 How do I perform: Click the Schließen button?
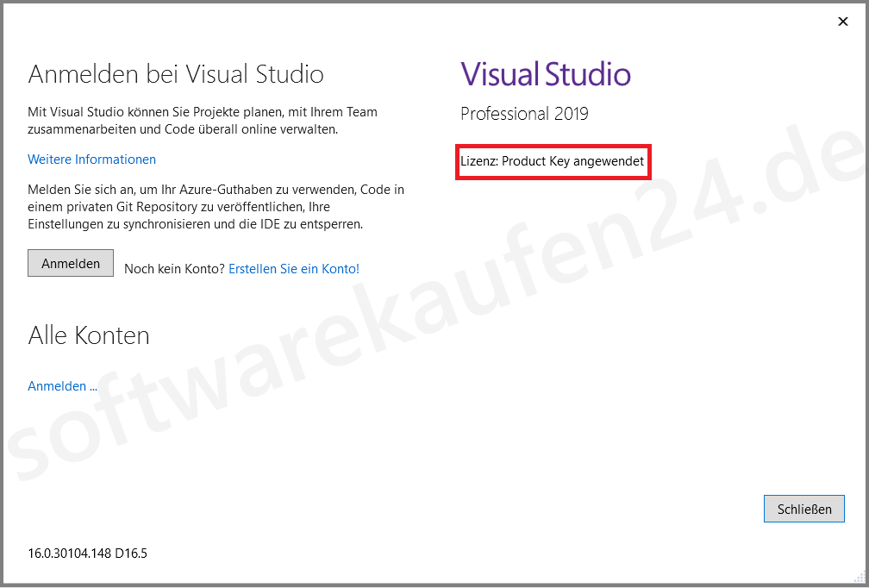pos(804,509)
